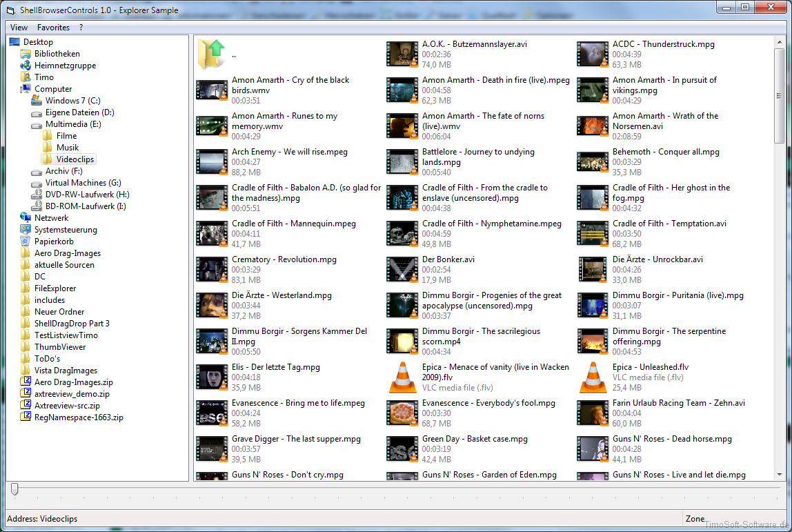Select the Desktop icon in the tree
This screenshot has width=792, height=532.
14,42
